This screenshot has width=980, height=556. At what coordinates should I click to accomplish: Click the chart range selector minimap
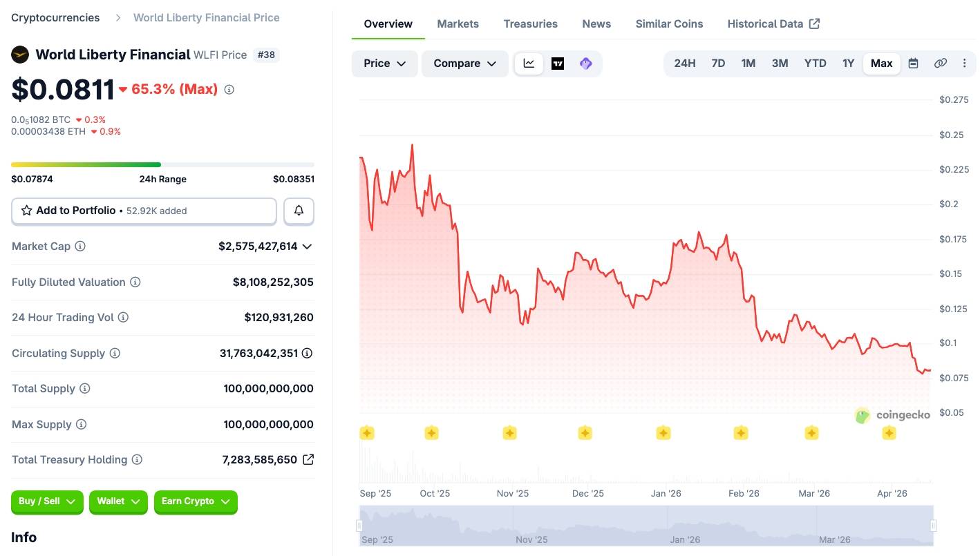(646, 528)
